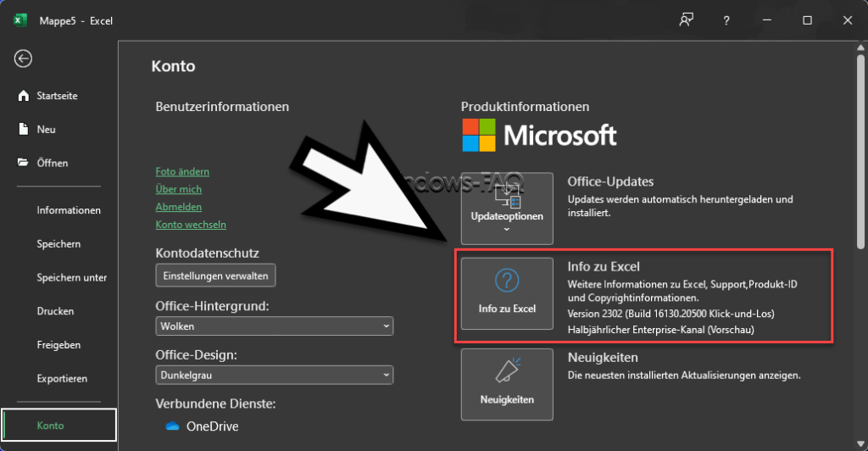Click the scrollbar up arrow
868x451 pixels.
point(860,47)
